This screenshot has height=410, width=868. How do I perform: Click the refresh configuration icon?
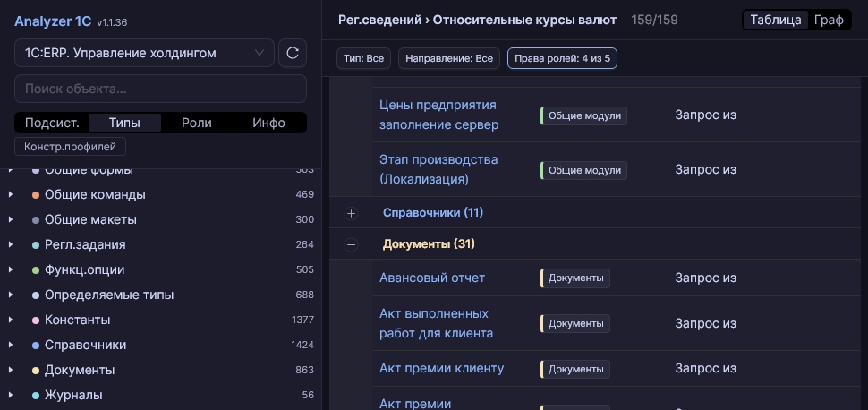pyautogui.click(x=293, y=54)
